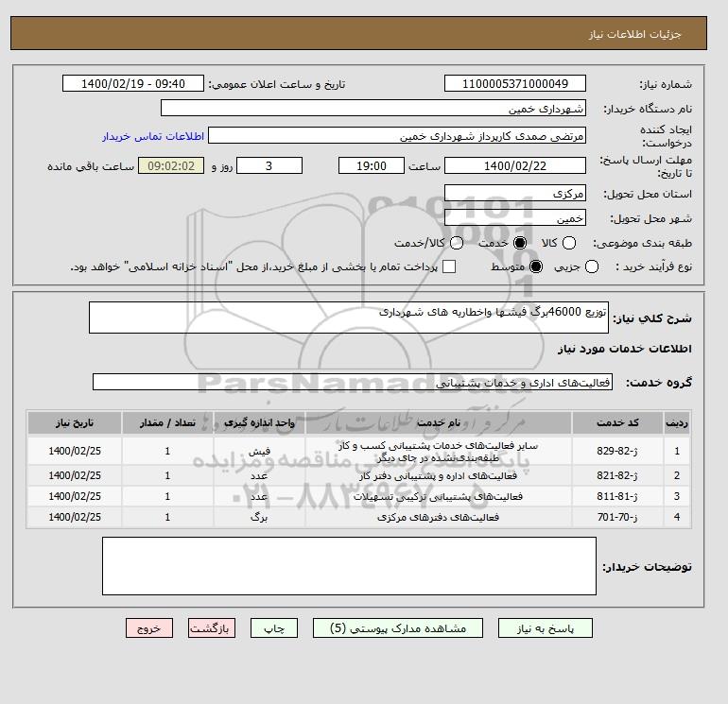Select service code ز-82-829 cell
728x704 pixels.
coord(617,451)
